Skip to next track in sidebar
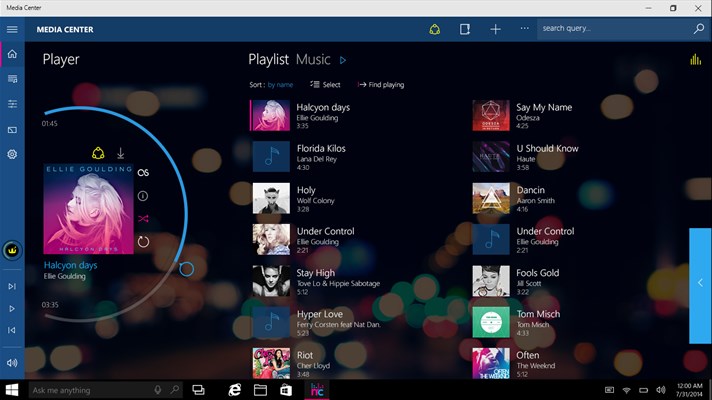Screen dimensions: 712x400 tap(12, 286)
